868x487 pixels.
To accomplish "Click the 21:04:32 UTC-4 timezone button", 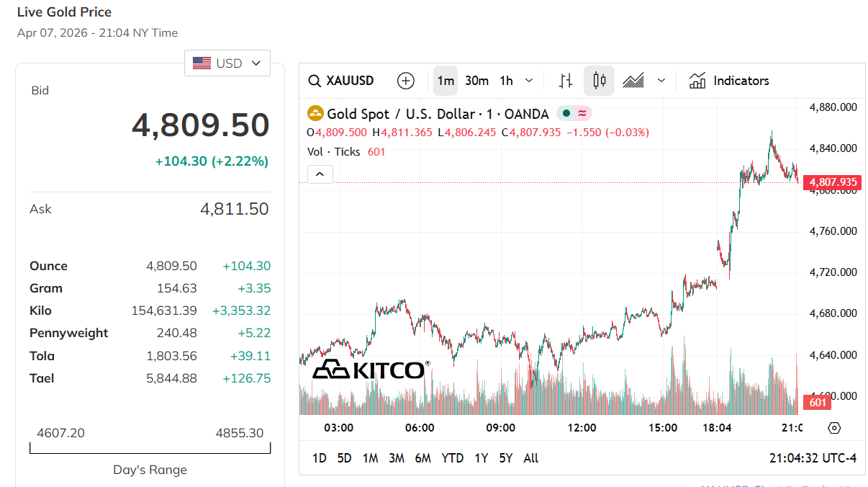I will point(813,458).
